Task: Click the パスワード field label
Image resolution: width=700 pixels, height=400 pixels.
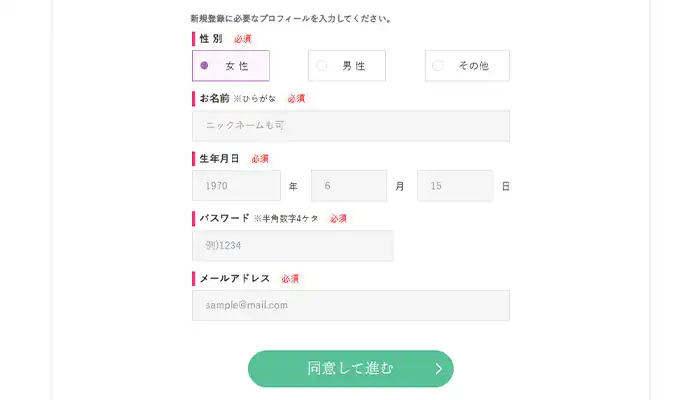Action: (224, 218)
